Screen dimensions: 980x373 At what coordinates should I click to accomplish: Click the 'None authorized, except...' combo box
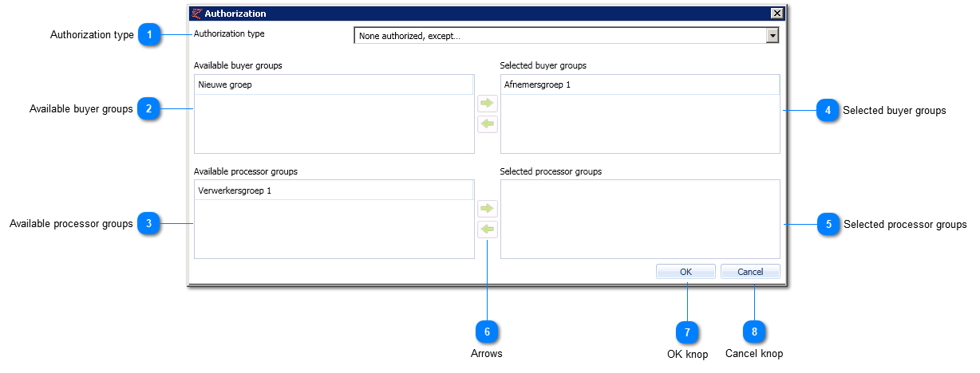pyautogui.click(x=567, y=36)
